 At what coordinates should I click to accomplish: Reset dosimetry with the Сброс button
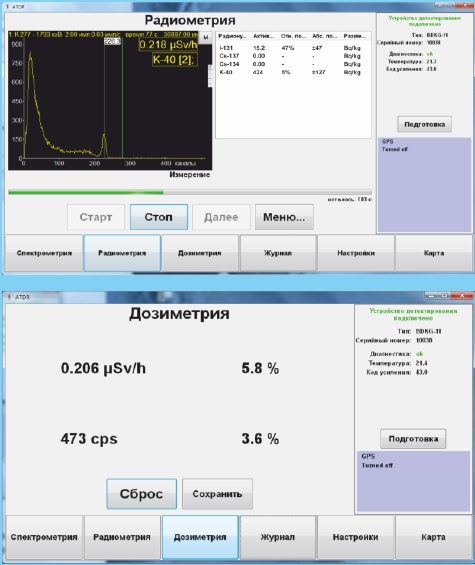(142, 494)
